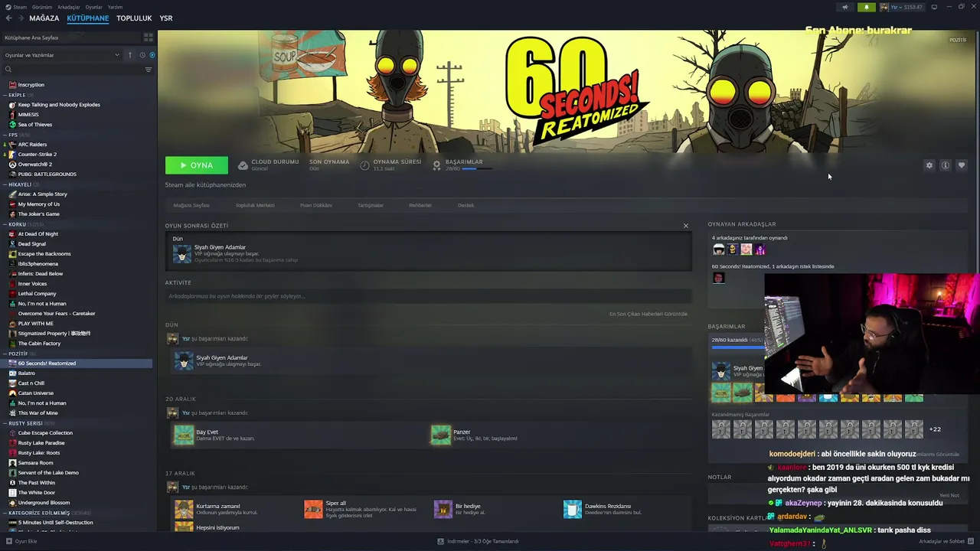Click Bay Evet achievement icon
Viewport: 980px width, 551px height.
[184, 435]
